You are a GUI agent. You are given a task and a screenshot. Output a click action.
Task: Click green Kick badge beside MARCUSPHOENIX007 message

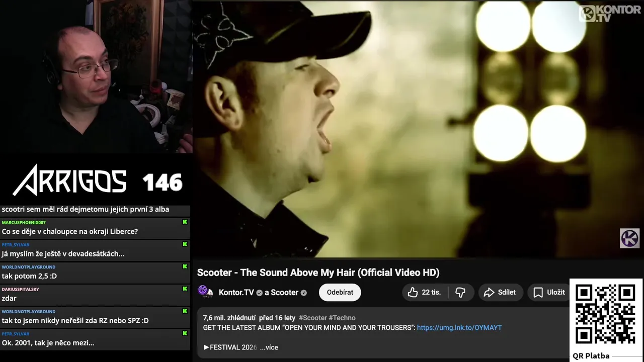185,222
